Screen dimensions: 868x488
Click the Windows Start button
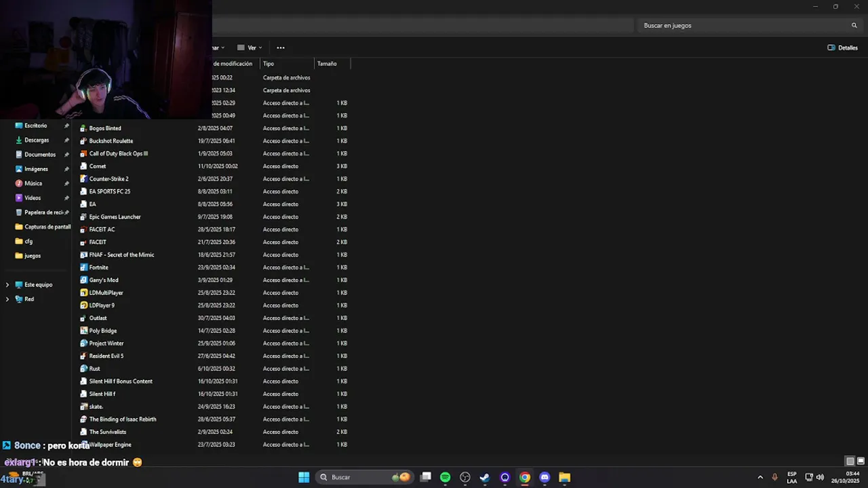click(x=304, y=477)
